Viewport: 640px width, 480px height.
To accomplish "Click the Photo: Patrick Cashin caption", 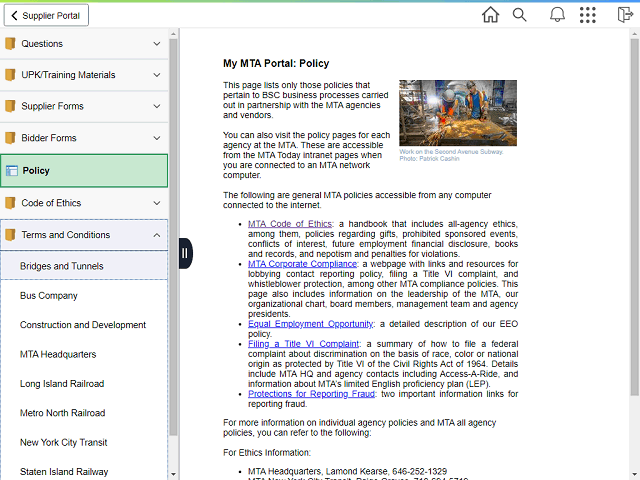I will point(429,159).
